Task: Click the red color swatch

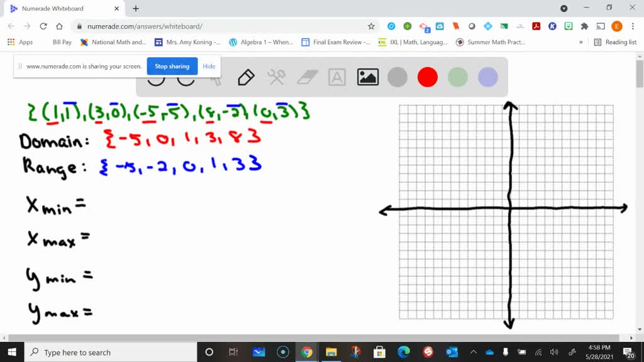Action: pyautogui.click(x=427, y=77)
